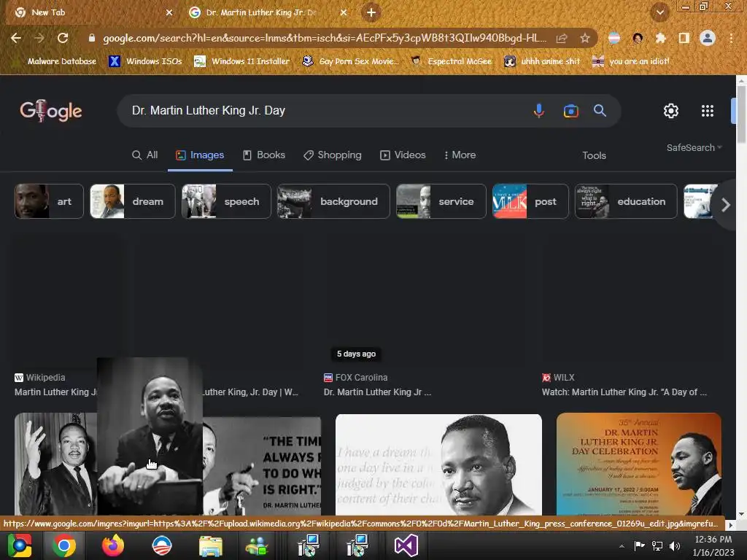
Task: Show more suggestion chips with right chevron
Action: pos(726,205)
